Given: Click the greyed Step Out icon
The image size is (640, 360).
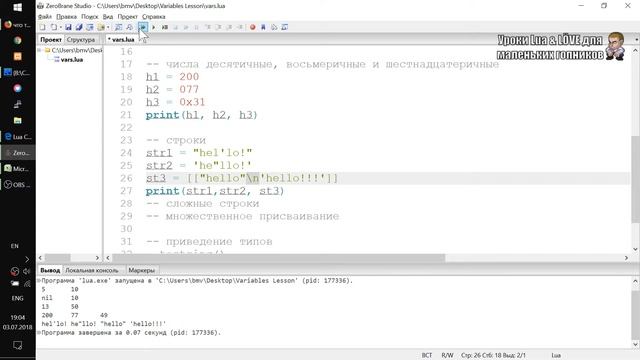Looking at the screenshot, I should (x=229, y=27).
